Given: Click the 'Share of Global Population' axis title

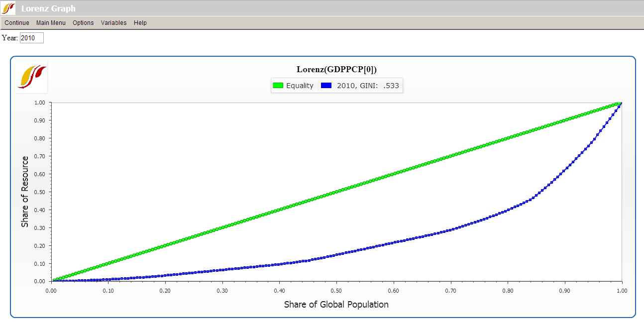Looking at the screenshot, I should pos(336,304).
